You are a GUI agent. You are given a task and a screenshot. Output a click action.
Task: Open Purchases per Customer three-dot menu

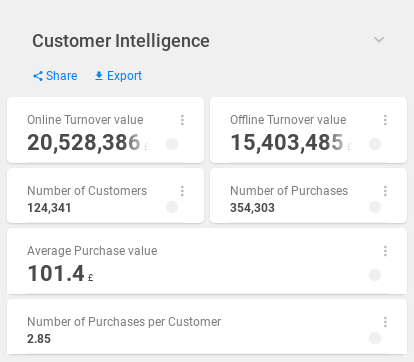point(385,322)
